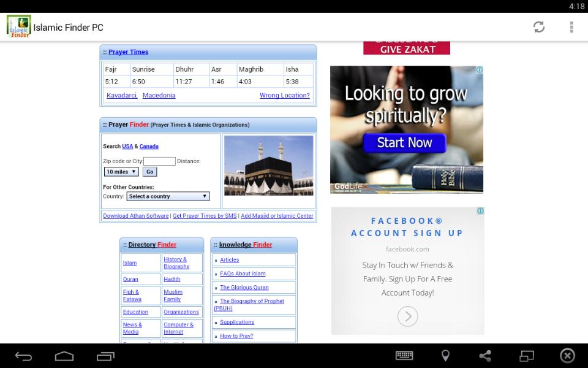Click the Kaaba photo thumbnail
This screenshot has height=368, width=588.
268,166
